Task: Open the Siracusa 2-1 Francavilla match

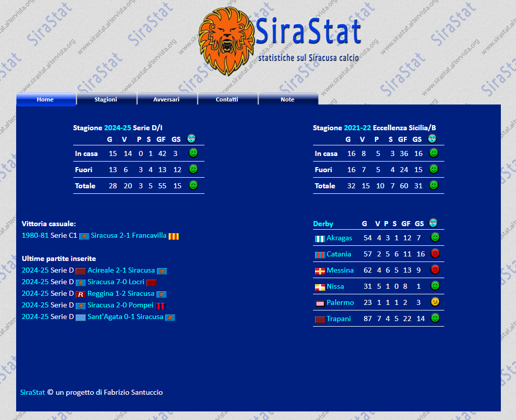Action: tap(129, 235)
